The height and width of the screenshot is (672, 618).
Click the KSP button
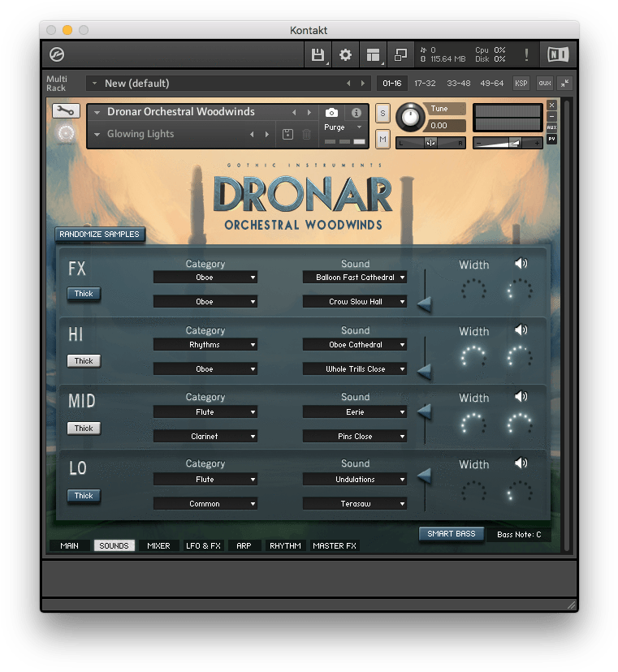[521, 83]
